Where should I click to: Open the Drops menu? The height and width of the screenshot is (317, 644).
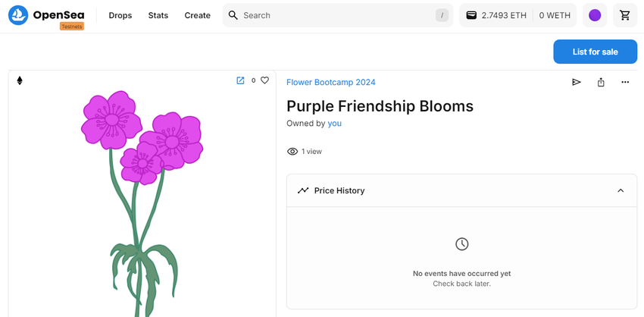pyautogui.click(x=120, y=15)
